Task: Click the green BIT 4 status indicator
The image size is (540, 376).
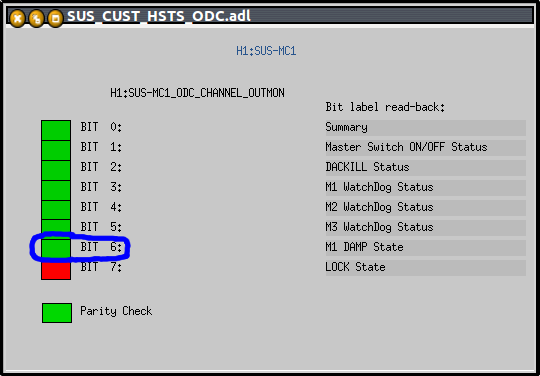Action: [x=56, y=210]
